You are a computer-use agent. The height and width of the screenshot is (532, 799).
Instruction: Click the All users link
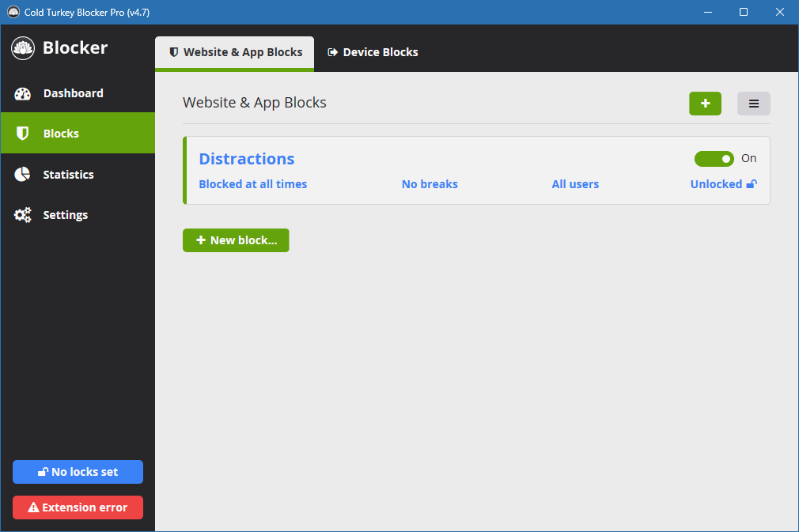pyautogui.click(x=575, y=184)
